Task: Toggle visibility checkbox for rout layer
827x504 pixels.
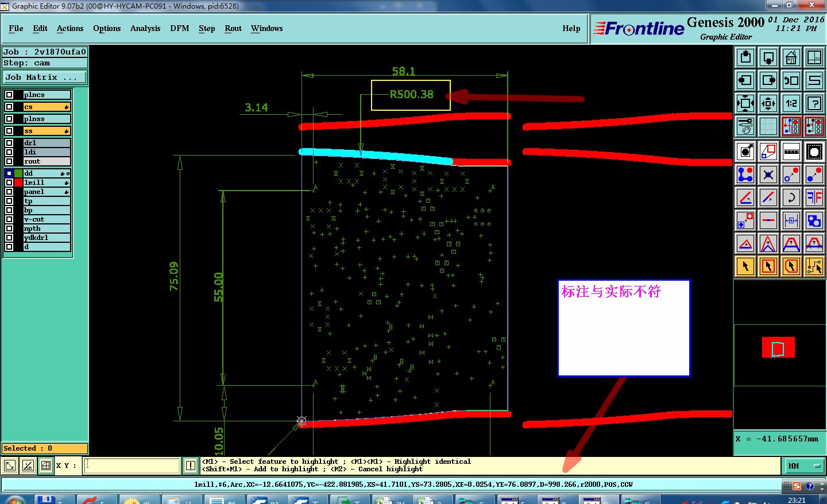Action: pos(9,161)
